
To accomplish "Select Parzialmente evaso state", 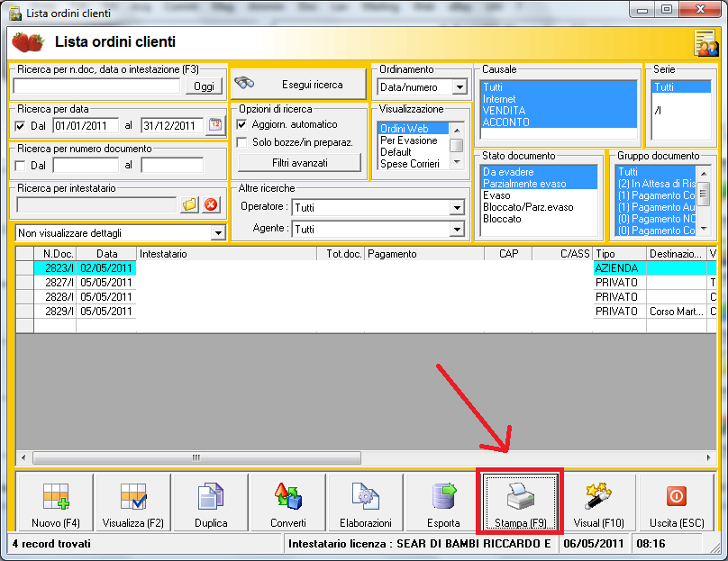I will click(539, 184).
